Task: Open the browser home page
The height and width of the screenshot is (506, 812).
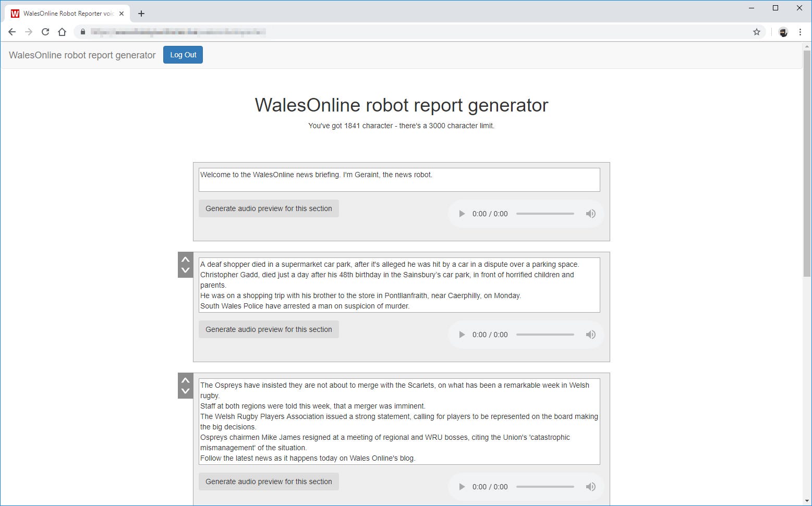Action: tap(62, 32)
